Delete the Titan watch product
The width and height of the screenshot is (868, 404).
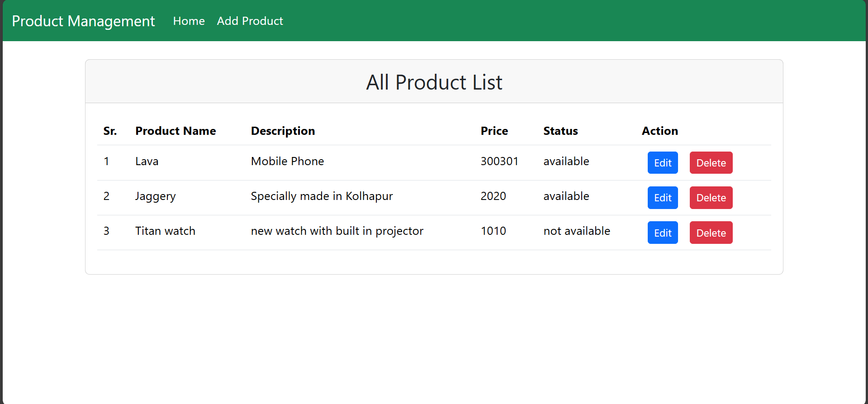711,233
